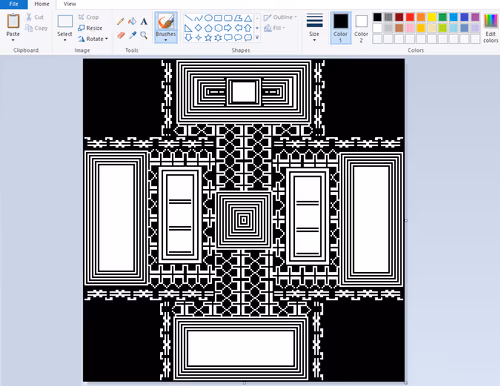Toggle the Color 1 selector
The width and height of the screenshot is (500, 386).
click(x=341, y=28)
